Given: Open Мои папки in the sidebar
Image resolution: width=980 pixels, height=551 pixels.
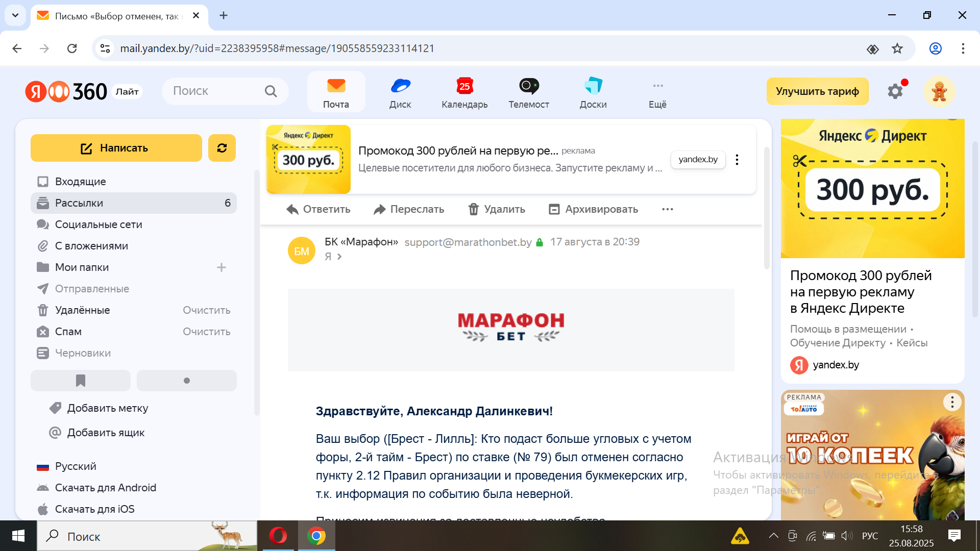Looking at the screenshot, I should [82, 267].
